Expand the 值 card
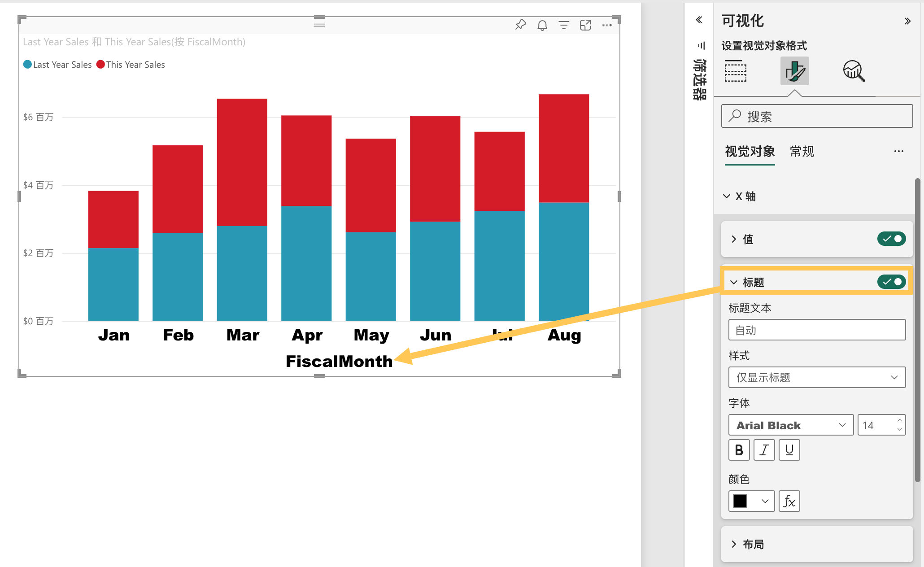 [x=734, y=239]
